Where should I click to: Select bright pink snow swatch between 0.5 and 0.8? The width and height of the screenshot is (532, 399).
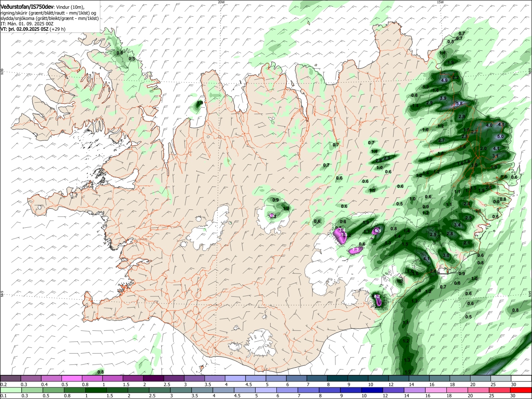[71, 378]
